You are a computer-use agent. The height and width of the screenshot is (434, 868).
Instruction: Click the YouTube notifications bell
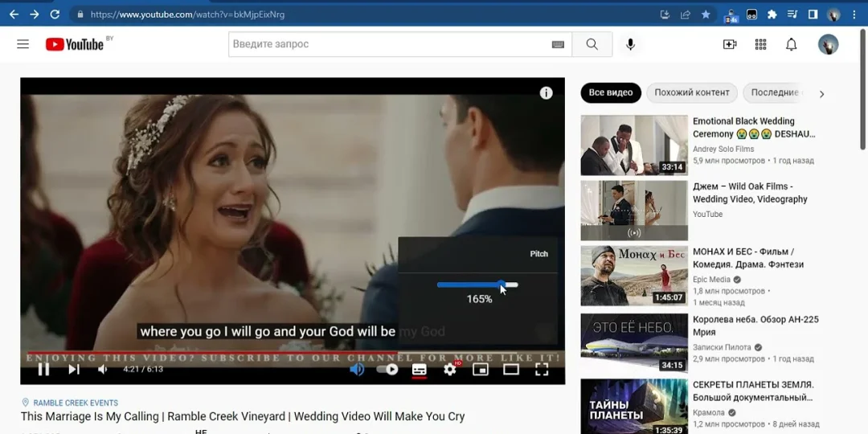coord(791,44)
